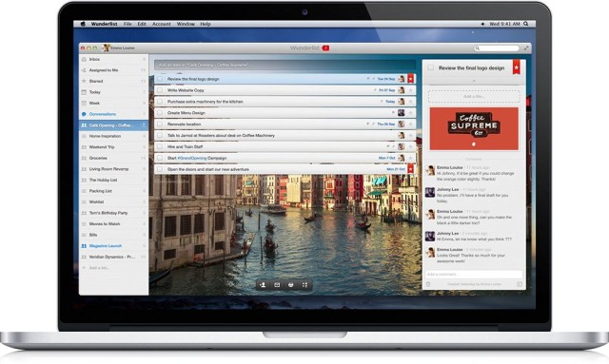Click the add member icon in bottom toolbar
The width and height of the screenshot is (609, 364).
(263, 285)
